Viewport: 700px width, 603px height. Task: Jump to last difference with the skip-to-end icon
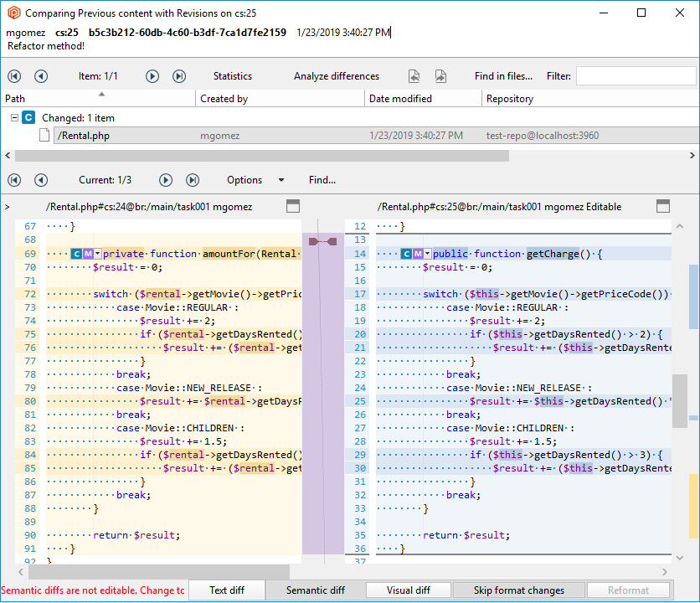(191, 179)
